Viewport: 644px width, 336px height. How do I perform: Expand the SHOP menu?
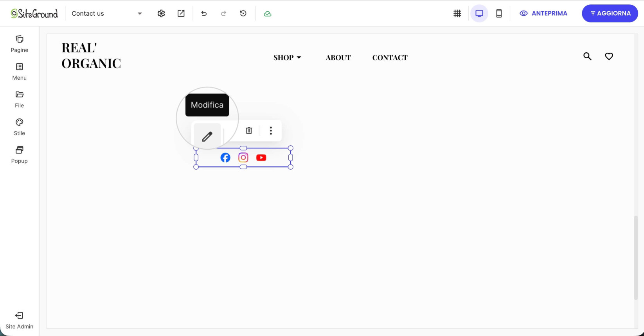[287, 57]
